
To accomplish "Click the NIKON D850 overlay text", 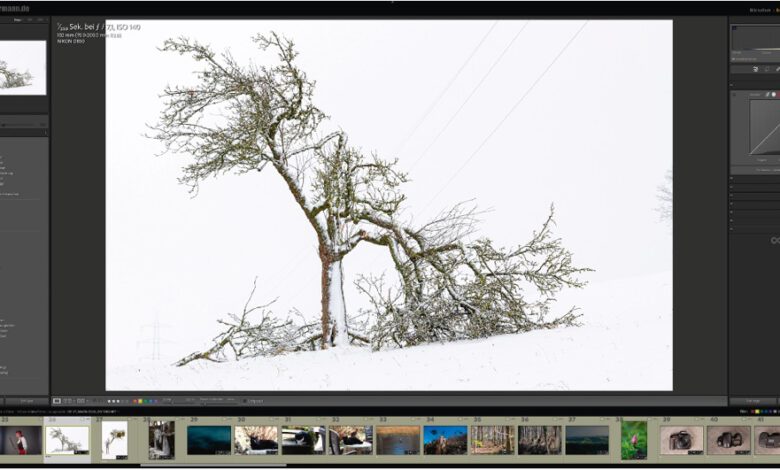I will 71,41.
